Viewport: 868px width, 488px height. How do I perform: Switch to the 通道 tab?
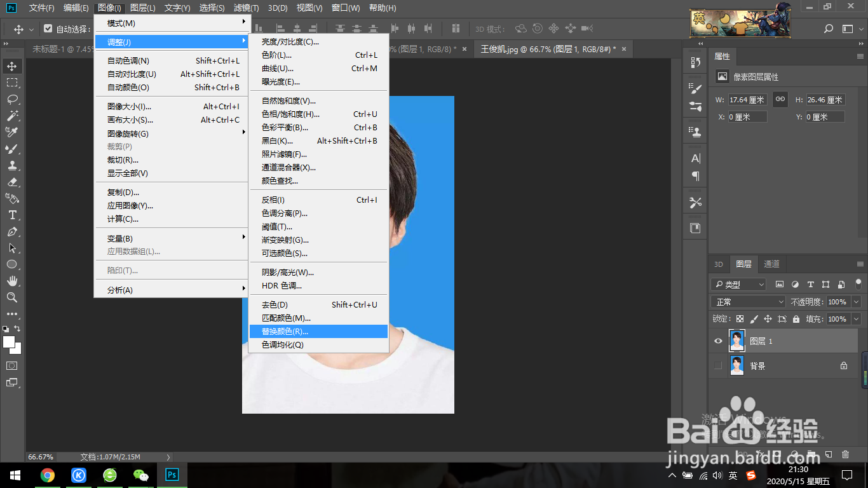(771, 264)
